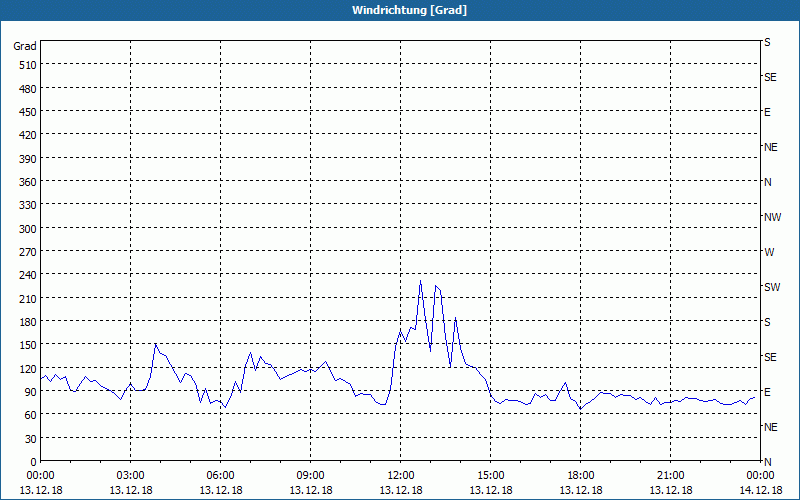Pick the 390 tick label
Image resolution: width=800 pixels, height=500 pixels.
point(28,159)
